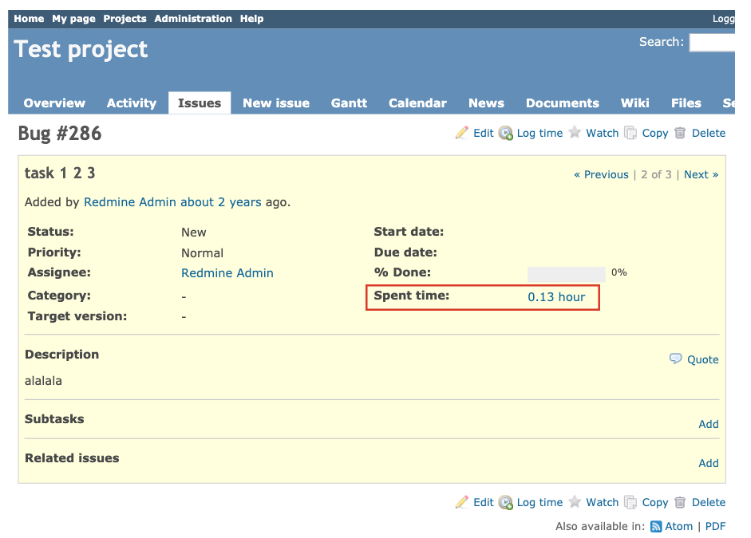751x538 pixels.
Task: Add a related issue via Add link
Action: (708, 463)
